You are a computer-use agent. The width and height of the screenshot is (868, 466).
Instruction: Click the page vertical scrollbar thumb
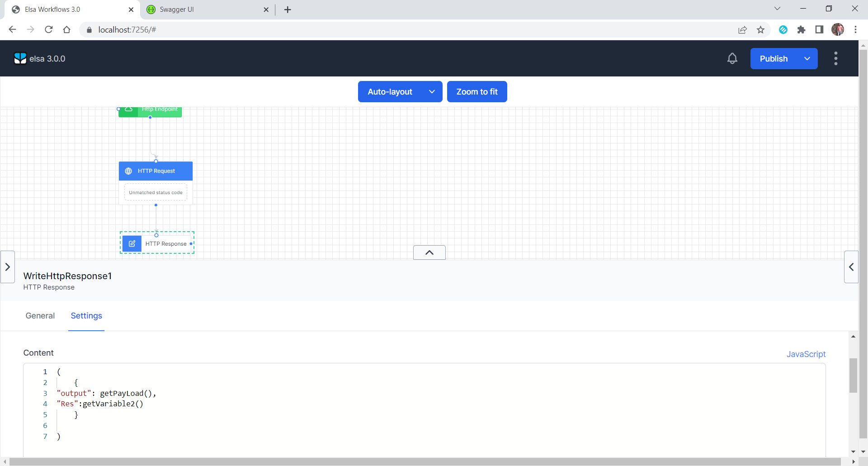(x=863, y=244)
